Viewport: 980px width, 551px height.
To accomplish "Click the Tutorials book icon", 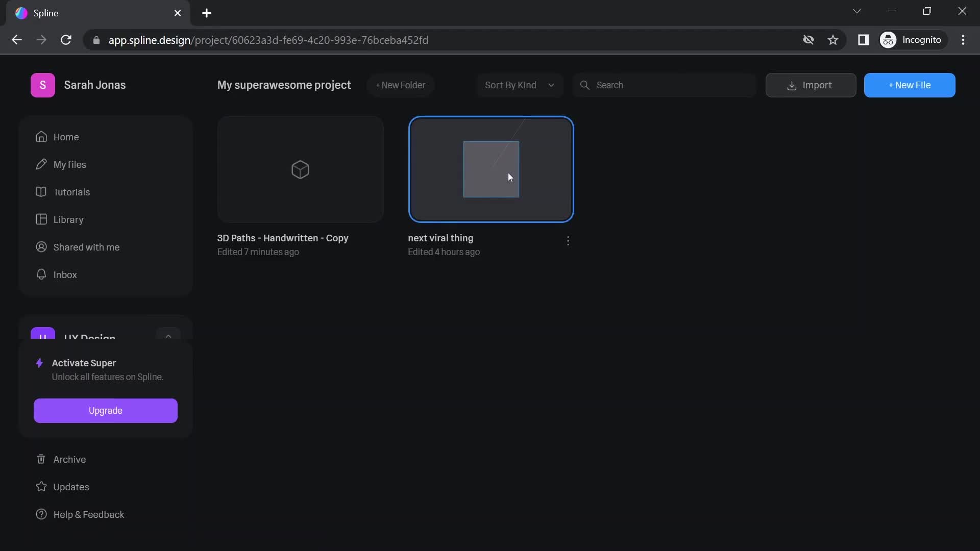I will tap(41, 192).
